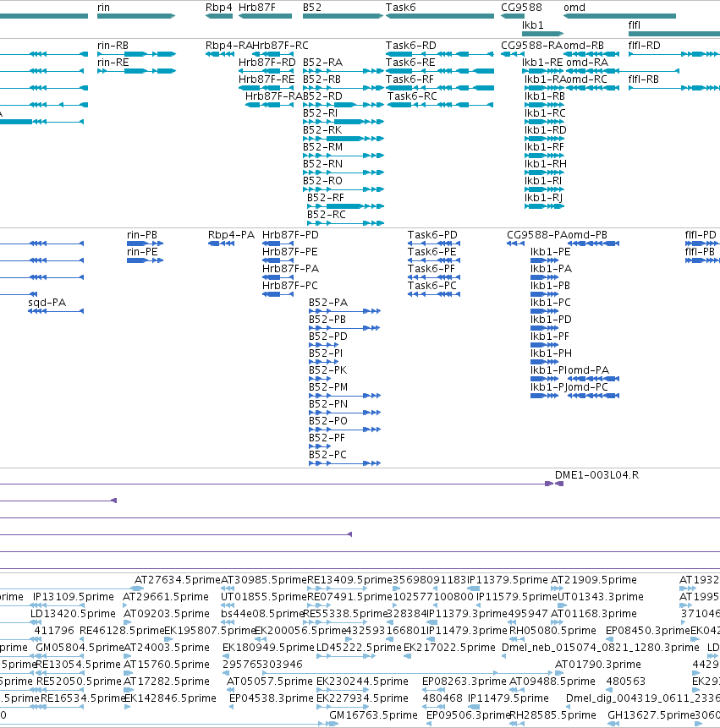The width and height of the screenshot is (720, 728).
Task: Click the B52-RA transcript
Action: point(344,71)
